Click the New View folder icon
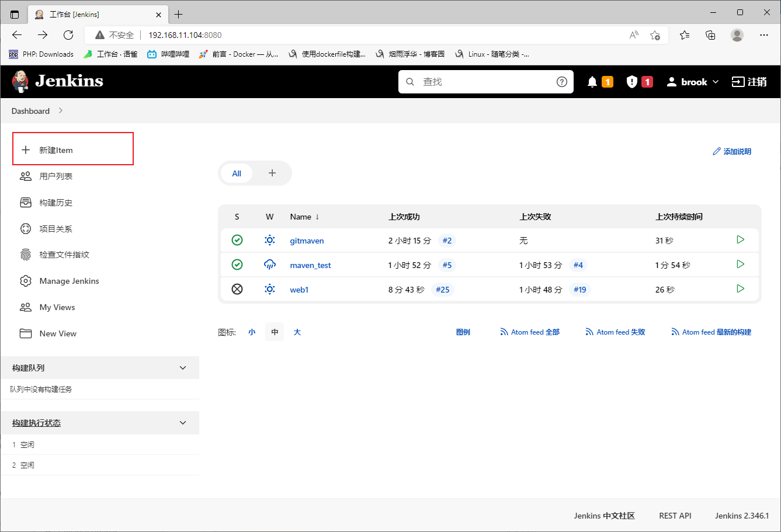Image resolution: width=781 pixels, height=532 pixels. (26, 333)
